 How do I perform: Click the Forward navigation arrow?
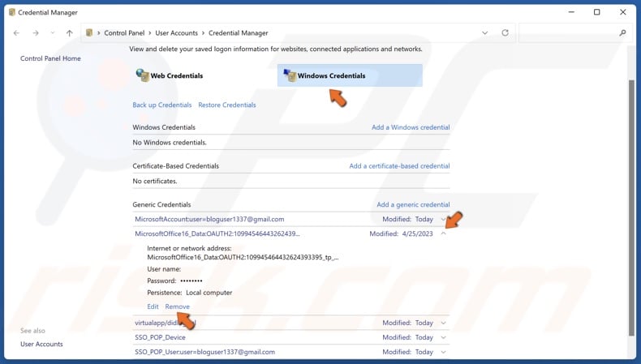click(x=36, y=33)
